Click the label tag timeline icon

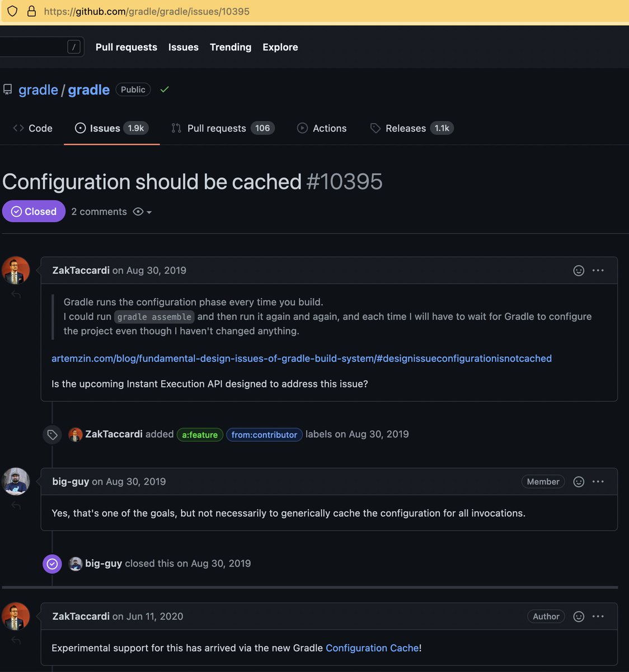[x=52, y=435]
